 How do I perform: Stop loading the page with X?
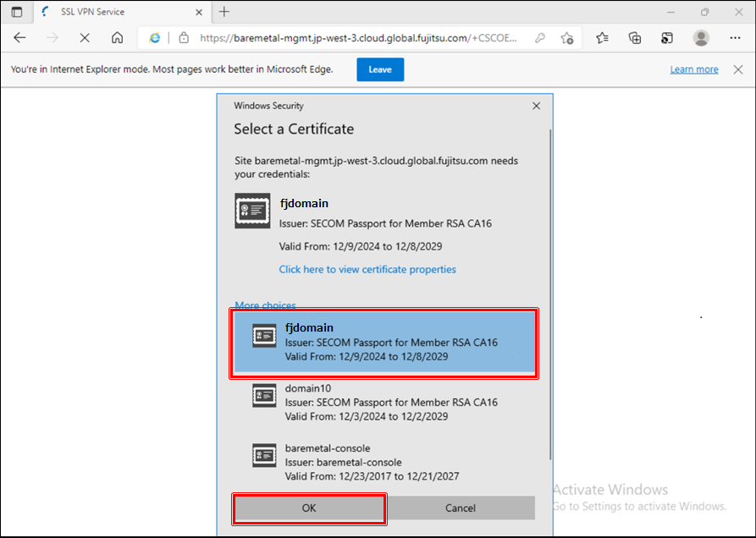(x=85, y=37)
